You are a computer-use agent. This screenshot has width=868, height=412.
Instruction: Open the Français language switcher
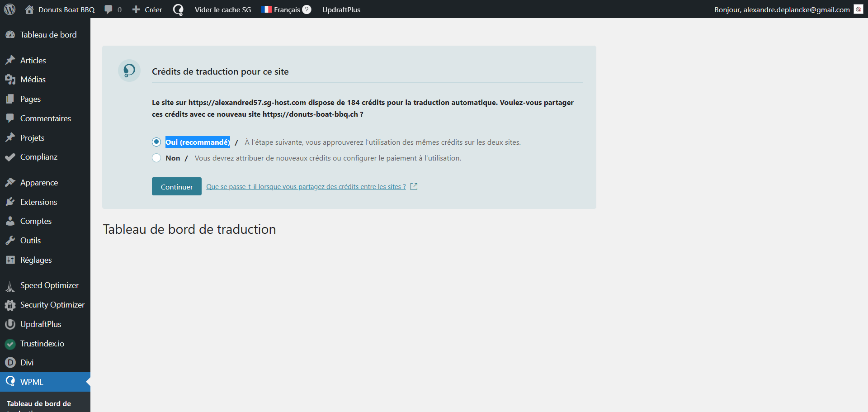(286, 9)
